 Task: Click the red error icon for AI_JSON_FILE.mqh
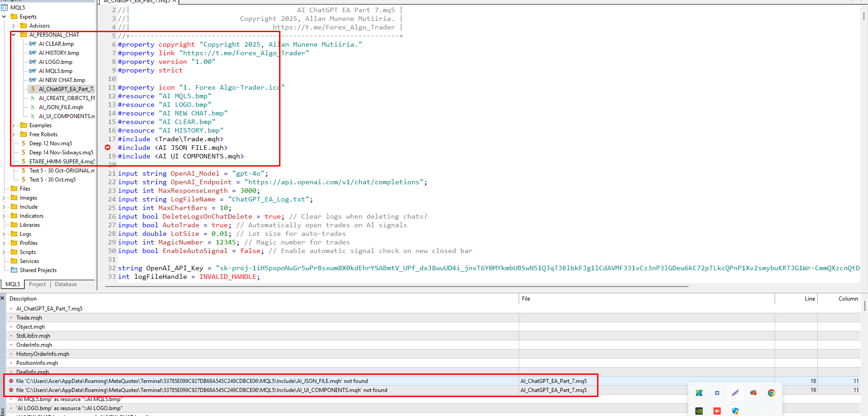point(11,381)
